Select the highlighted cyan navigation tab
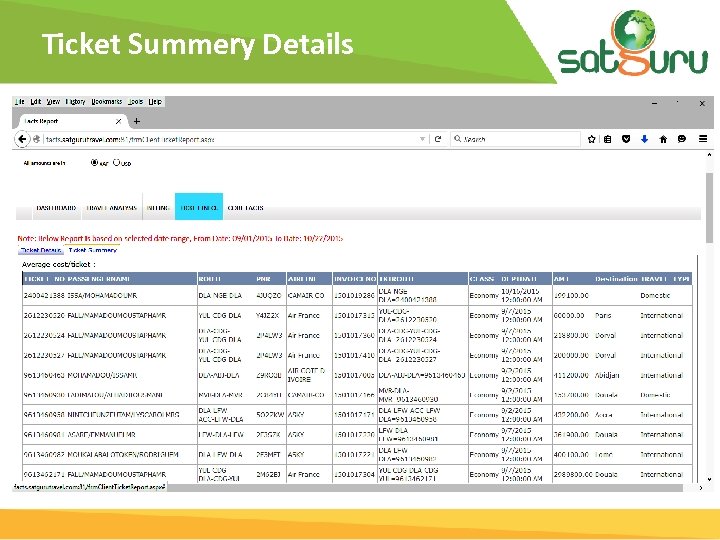The image size is (720, 540). (x=199, y=207)
